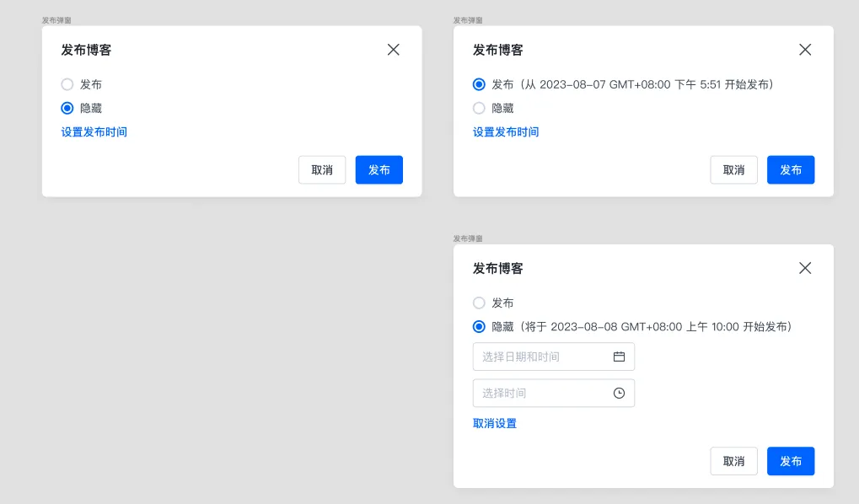Open 设置发布时间 in the first dialog

pos(93,132)
